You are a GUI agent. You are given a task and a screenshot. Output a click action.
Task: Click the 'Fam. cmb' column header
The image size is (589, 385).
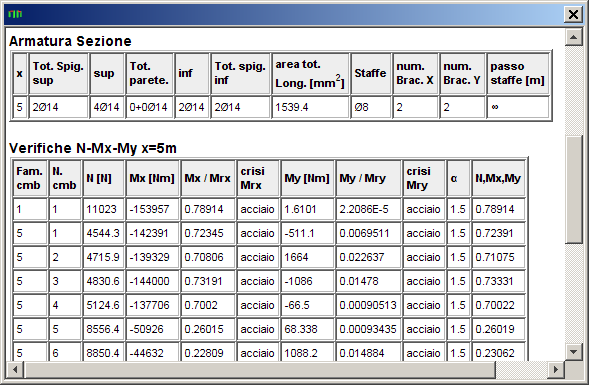point(30,178)
